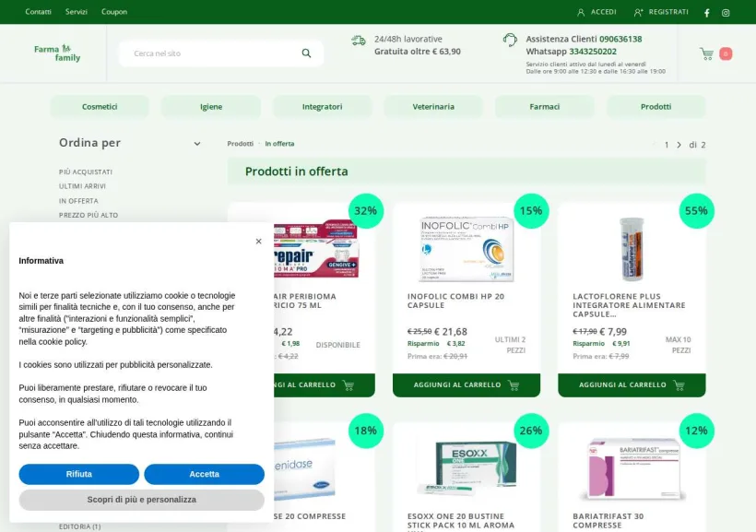This screenshot has width=756, height=532.
Task: Click the 15% discount badge
Action: (531, 211)
